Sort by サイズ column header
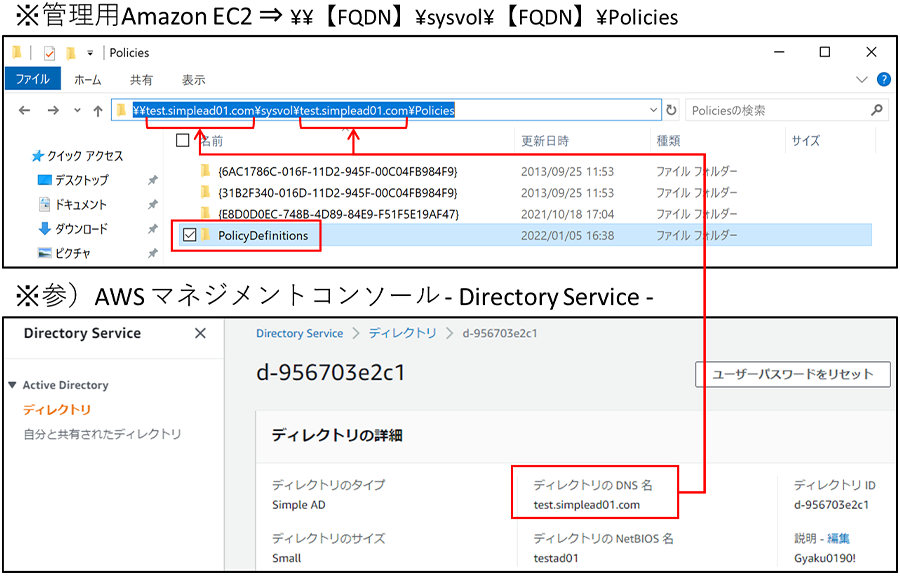This screenshot has height=577, width=900. [x=806, y=141]
